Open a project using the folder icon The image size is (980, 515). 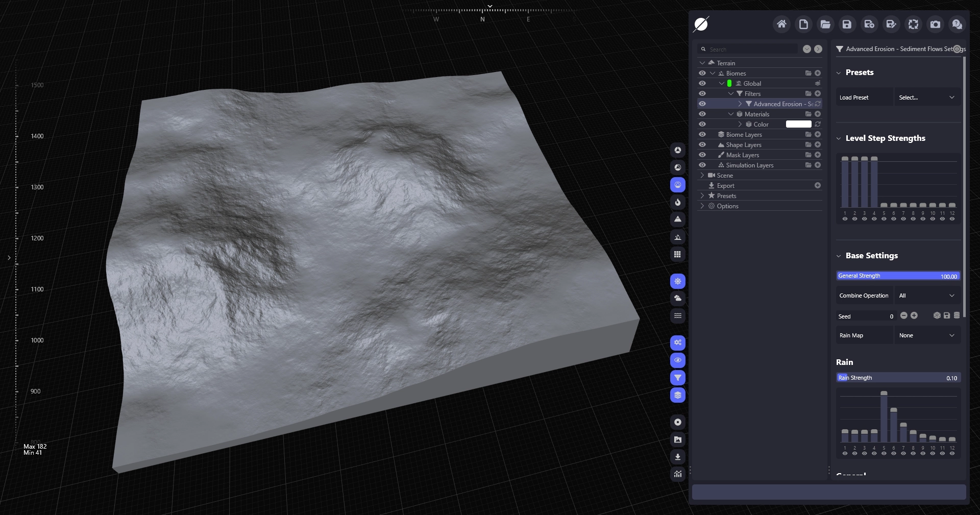pos(825,24)
